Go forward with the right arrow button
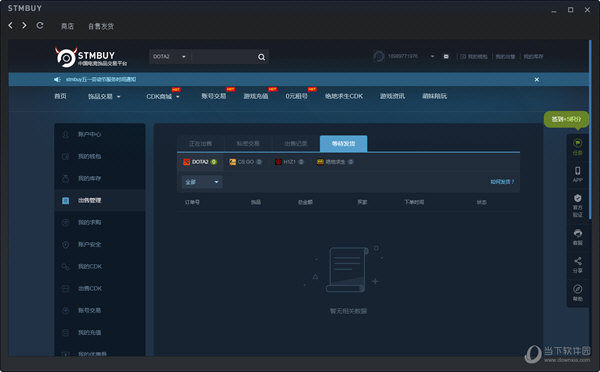This screenshot has width=600, height=372. 24,25
